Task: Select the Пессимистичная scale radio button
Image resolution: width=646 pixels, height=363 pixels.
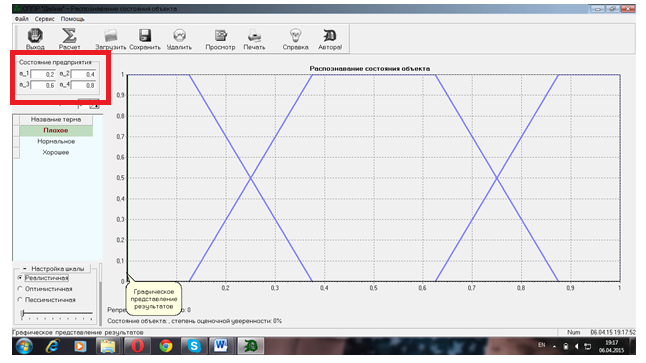Action: coord(20,300)
